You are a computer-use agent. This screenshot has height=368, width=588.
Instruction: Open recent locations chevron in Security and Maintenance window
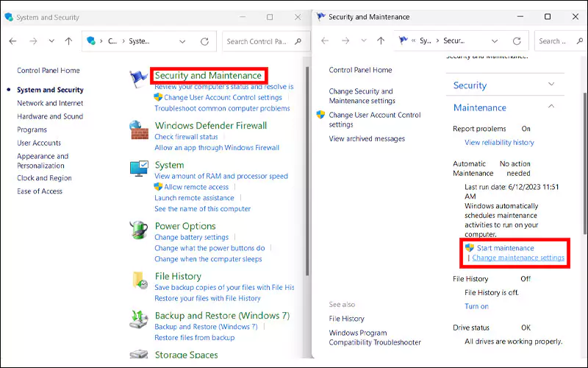coord(363,40)
